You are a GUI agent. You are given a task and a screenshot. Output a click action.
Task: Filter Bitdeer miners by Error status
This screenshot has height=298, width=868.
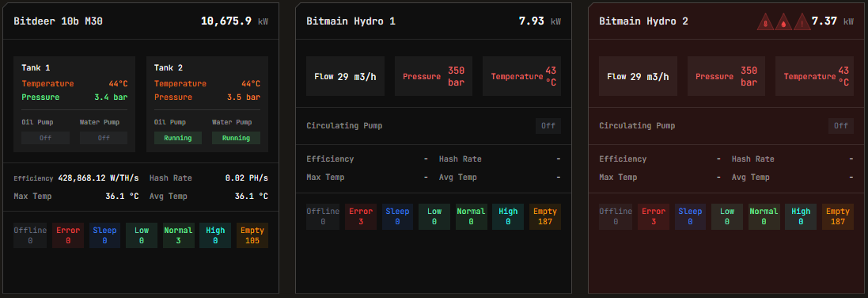point(68,235)
